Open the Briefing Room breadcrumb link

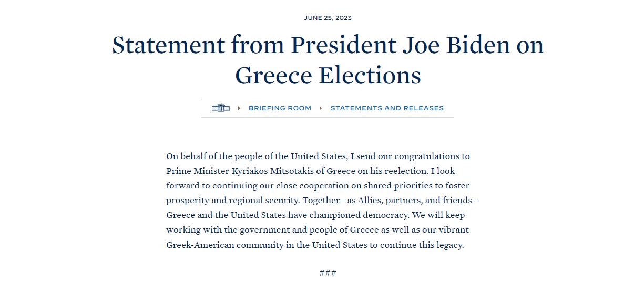click(x=280, y=108)
